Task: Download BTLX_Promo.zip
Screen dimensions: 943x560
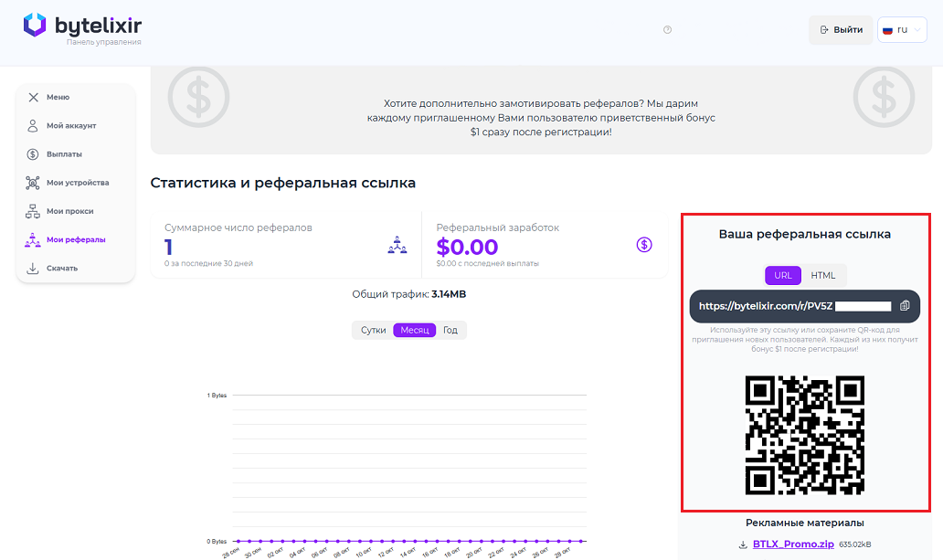Action: [x=793, y=544]
